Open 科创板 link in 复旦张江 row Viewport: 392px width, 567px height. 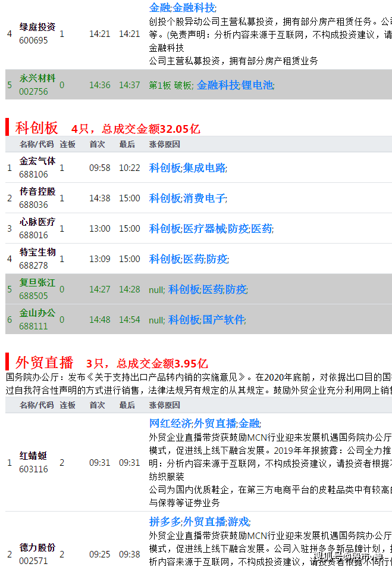[184, 289]
